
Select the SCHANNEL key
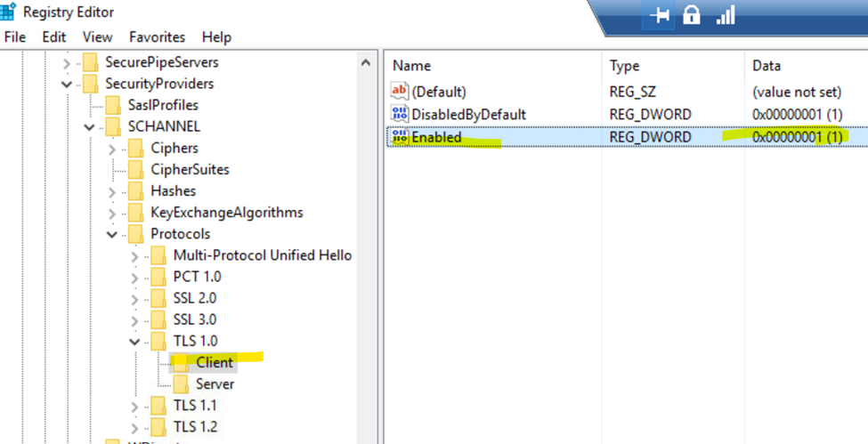pos(164,126)
